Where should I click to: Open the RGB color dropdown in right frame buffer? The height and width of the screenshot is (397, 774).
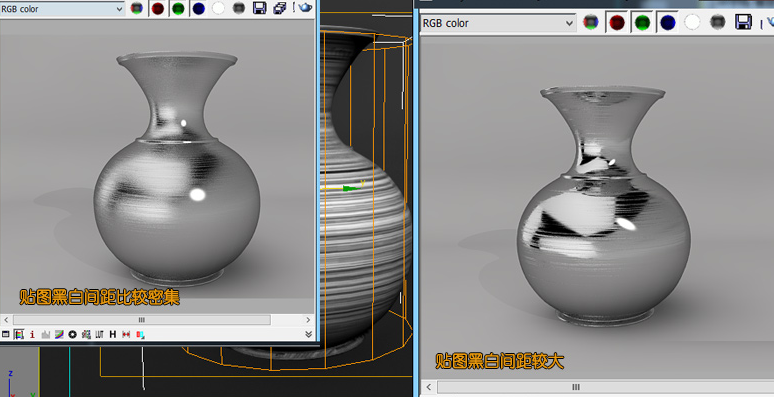[x=498, y=23]
